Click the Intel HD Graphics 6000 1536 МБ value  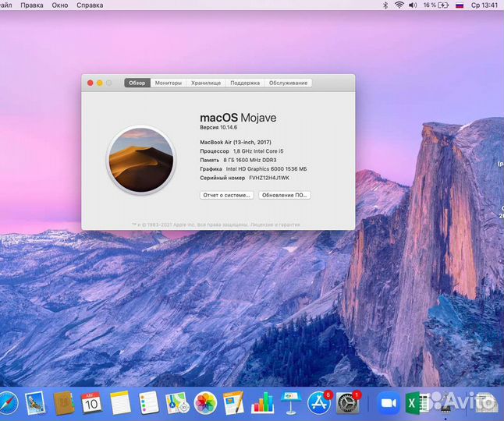pos(267,169)
